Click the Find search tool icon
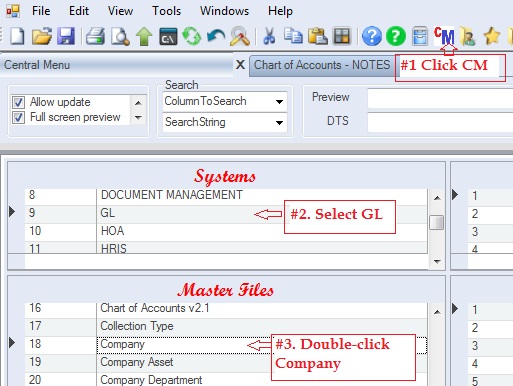This screenshot has width=513, height=386. click(x=240, y=36)
